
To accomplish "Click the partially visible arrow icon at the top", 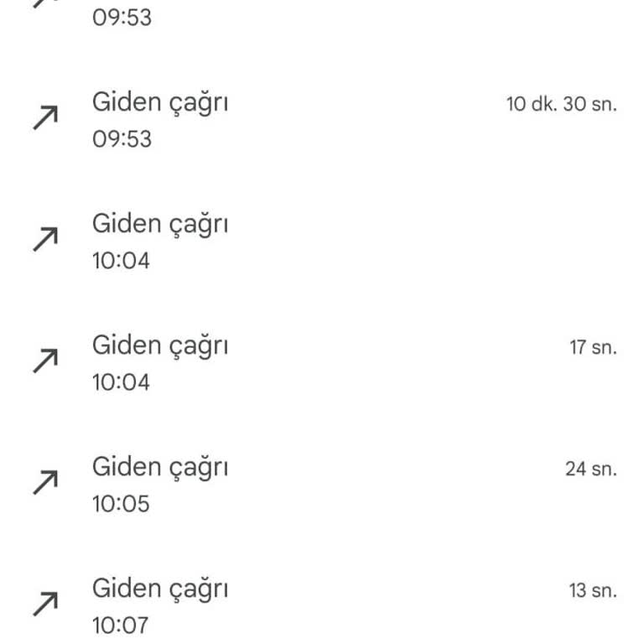I will [x=45, y=3].
